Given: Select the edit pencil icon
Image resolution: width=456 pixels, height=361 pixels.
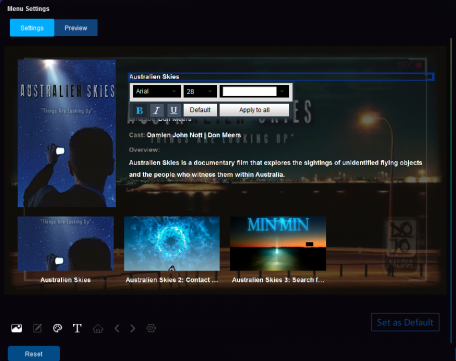Looking at the screenshot, I should point(37,328).
